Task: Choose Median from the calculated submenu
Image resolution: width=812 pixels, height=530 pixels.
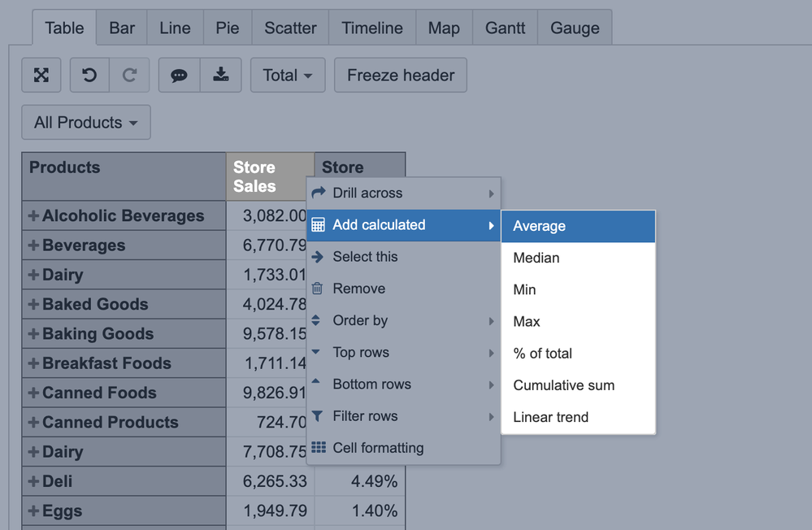Action: [x=536, y=258]
